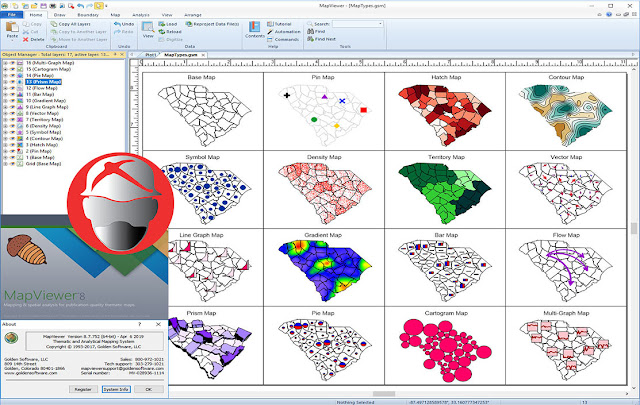Screen dimensions: 640x405
Task: Open the Help Contents book icon
Action: (255, 27)
